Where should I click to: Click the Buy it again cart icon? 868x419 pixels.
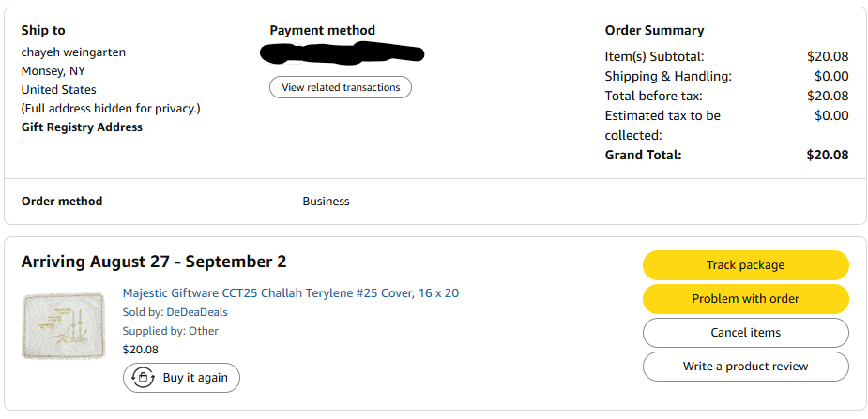click(144, 378)
